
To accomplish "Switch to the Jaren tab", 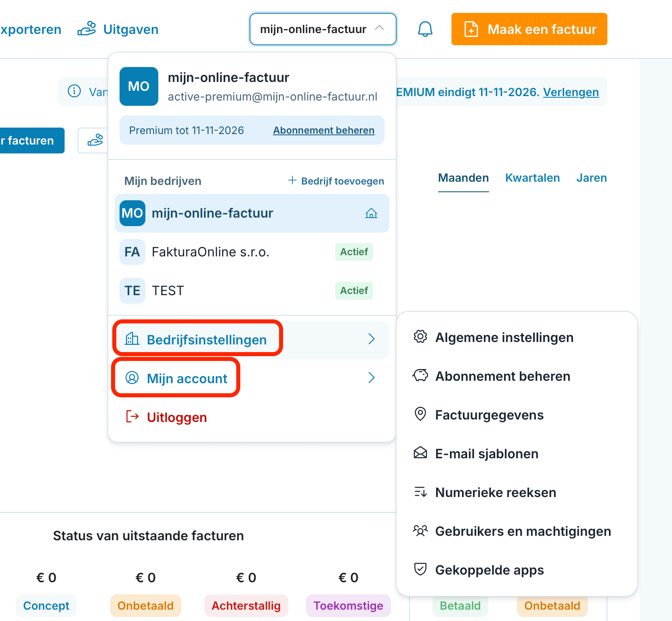I will point(591,178).
